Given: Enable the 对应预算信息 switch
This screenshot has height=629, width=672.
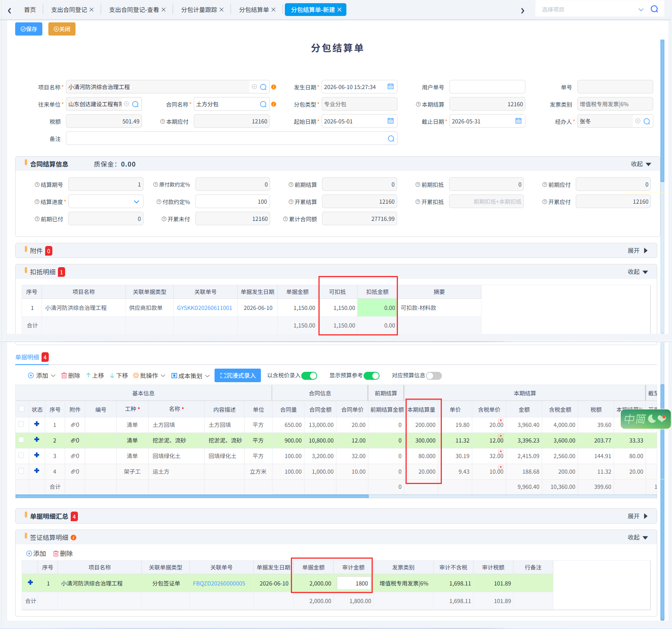Looking at the screenshot, I should click(x=434, y=376).
